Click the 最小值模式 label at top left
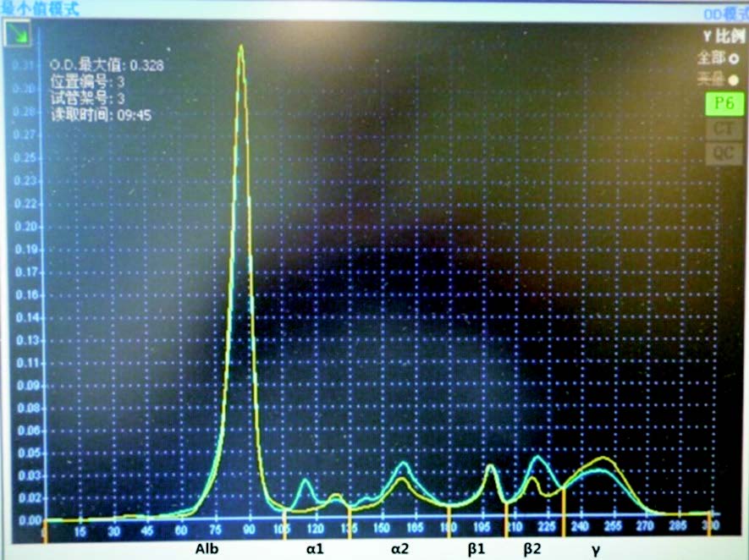 click(x=40, y=8)
